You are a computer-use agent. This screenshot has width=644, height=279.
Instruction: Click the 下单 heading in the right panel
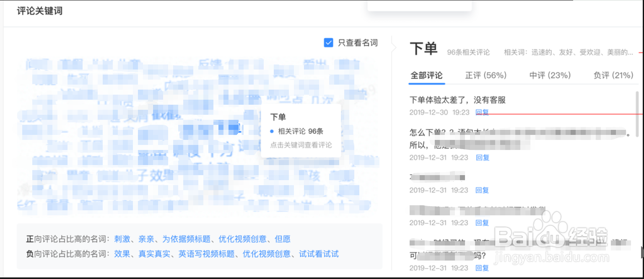click(423, 49)
